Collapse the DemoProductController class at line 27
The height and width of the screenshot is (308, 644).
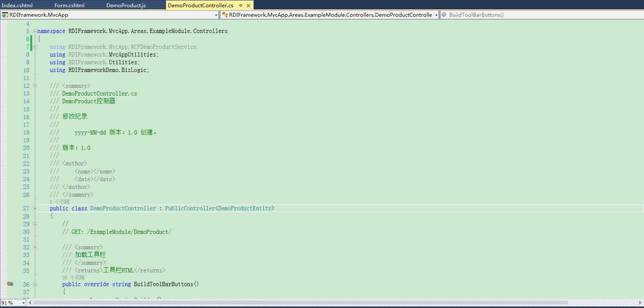click(34, 209)
